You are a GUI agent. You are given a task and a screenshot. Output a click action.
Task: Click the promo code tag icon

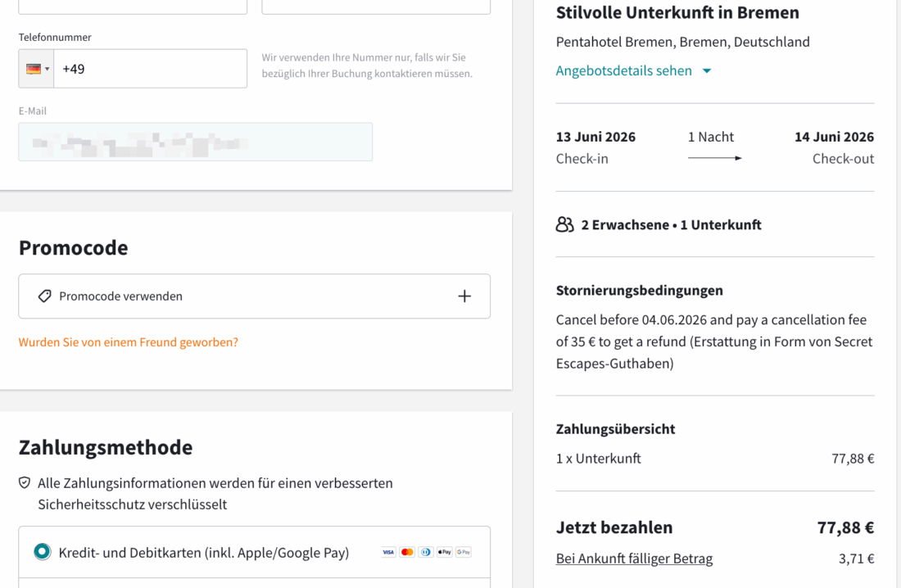(45, 296)
